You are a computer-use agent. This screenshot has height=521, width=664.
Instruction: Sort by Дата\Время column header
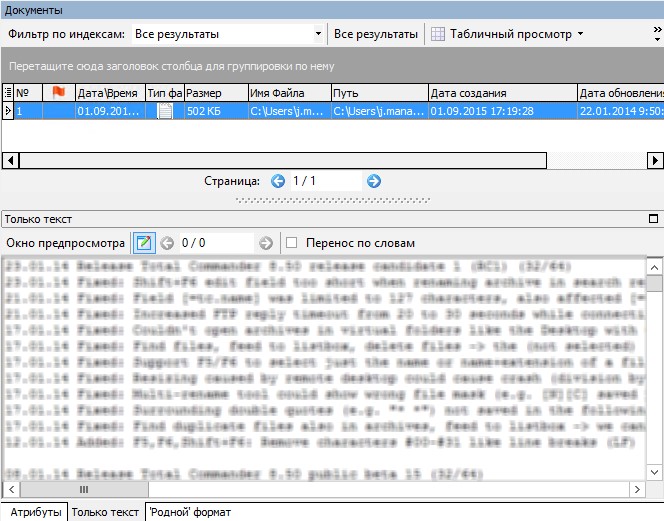[x=110, y=93]
